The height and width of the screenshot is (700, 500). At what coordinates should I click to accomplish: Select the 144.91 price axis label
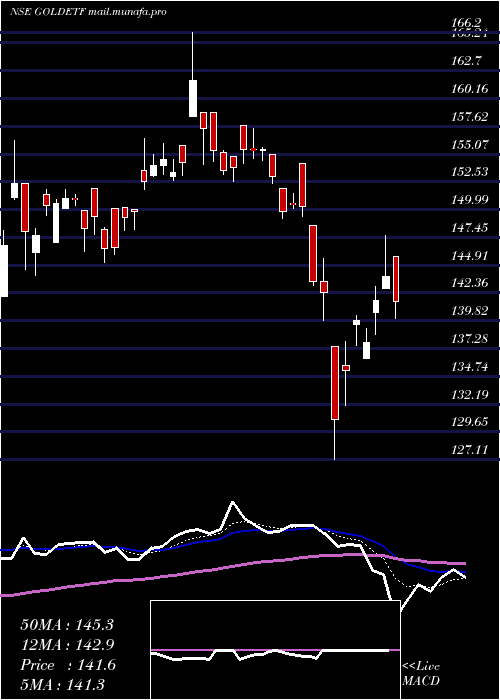469,256
